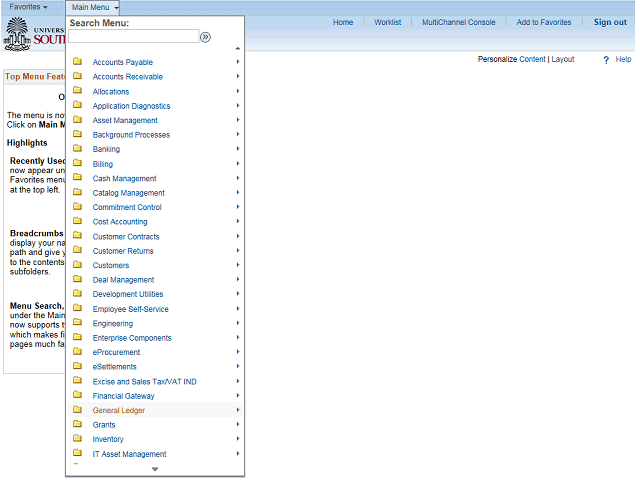Click the folder icon beside Customers

click(x=78, y=264)
